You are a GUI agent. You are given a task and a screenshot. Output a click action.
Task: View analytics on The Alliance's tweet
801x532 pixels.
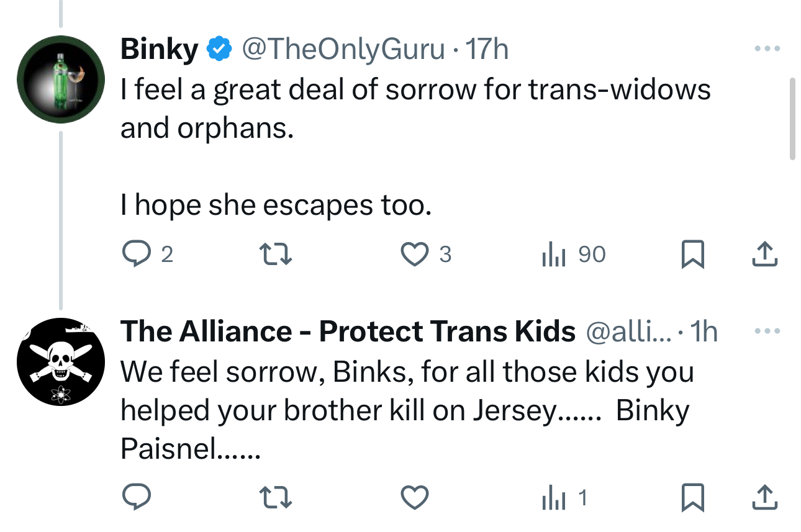[553, 497]
